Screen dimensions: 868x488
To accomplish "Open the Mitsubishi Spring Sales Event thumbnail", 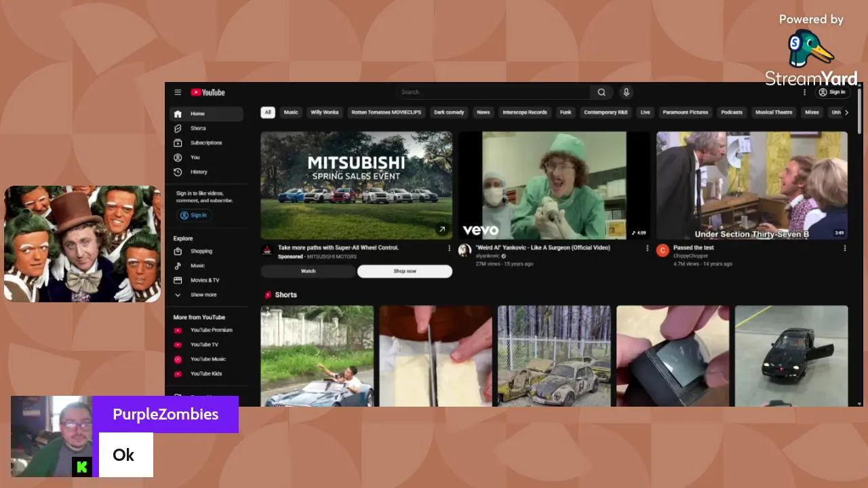I will coord(357,185).
